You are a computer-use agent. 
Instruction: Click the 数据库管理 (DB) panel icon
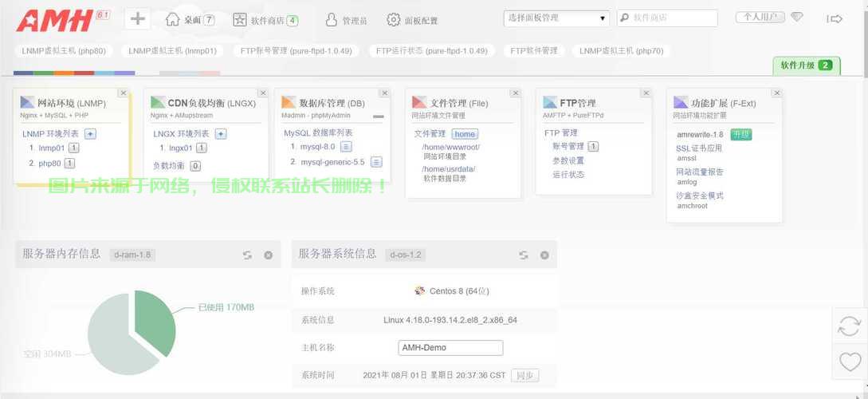tap(289, 102)
